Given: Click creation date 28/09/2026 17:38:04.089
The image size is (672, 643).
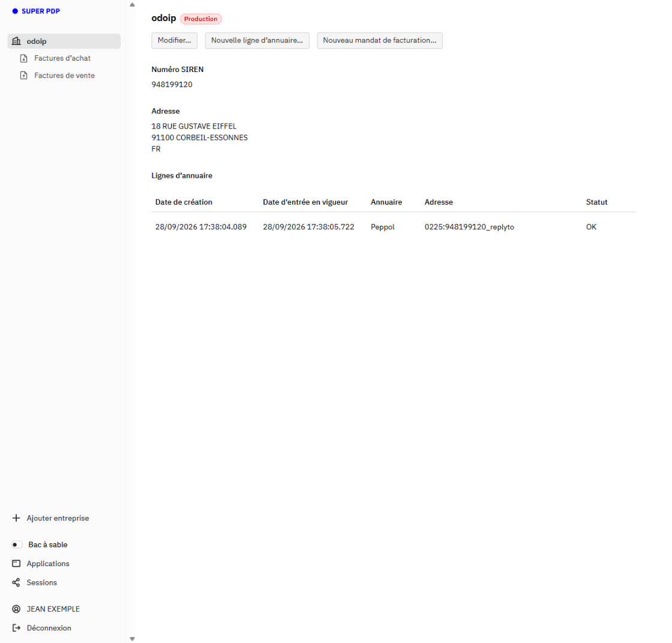Looking at the screenshot, I should tap(201, 227).
